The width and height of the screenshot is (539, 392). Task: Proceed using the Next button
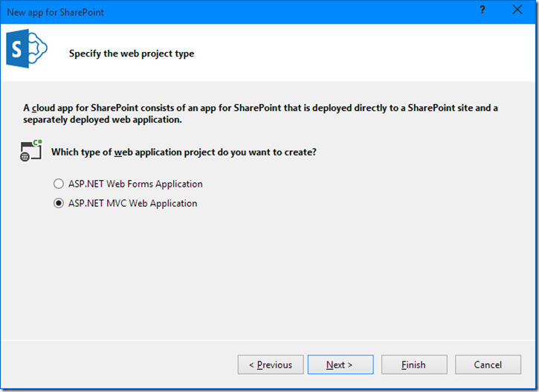click(x=340, y=364)
